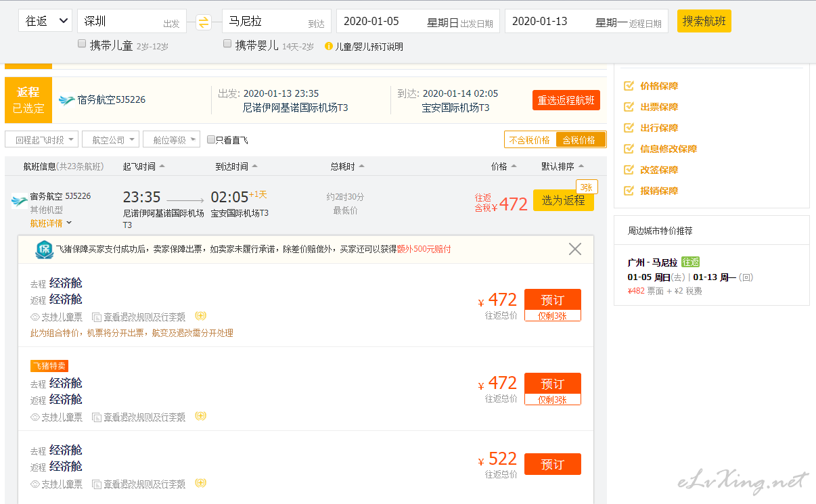Viewport: 816px width, 504px height.
Task: Open the 往返 trip type dropdown
Action: (45, 21)
